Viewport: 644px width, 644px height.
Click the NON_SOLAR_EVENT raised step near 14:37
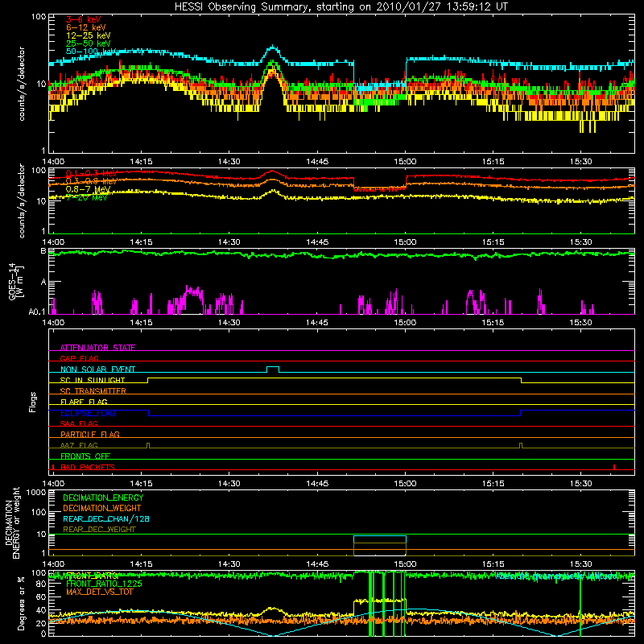click(x=273, y=369)
